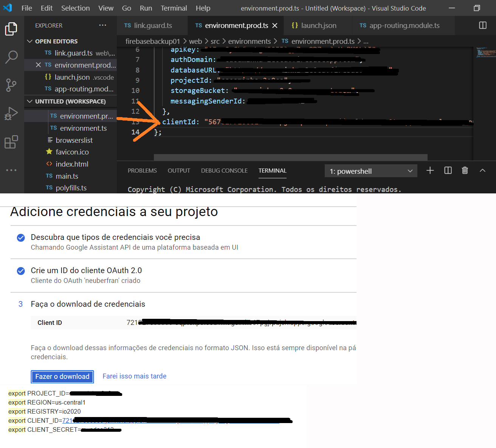Image resolution: width=496 pixels, height=448 pixels.
Task: Click the environments folder breadcrumb
Action: (x=250, y=41)
